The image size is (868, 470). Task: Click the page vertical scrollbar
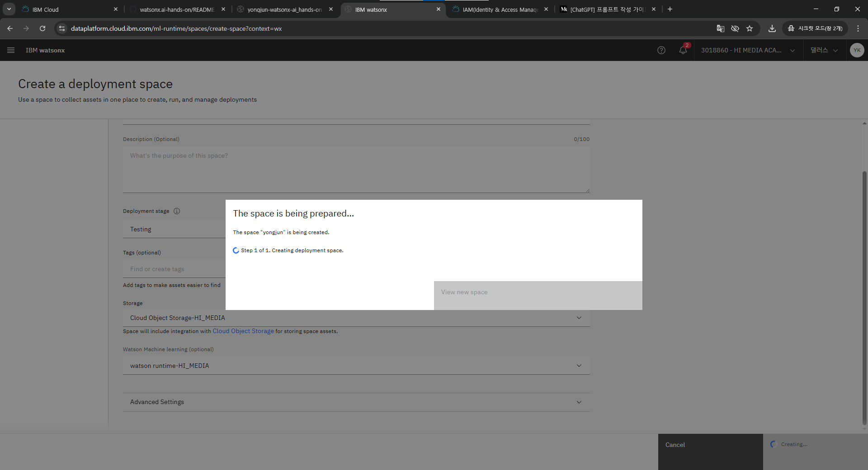coord(864,298)
